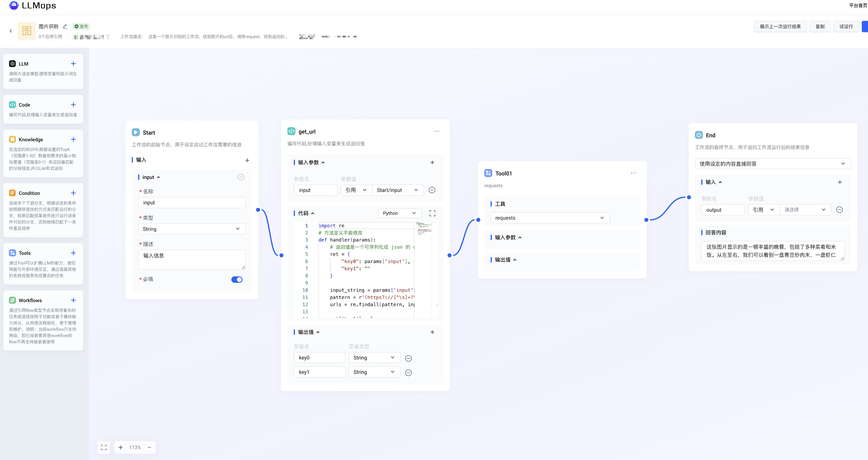Open the Python language dropdown
The height and width of the screenshot is (460, 868).
click(x=399, y=213)
